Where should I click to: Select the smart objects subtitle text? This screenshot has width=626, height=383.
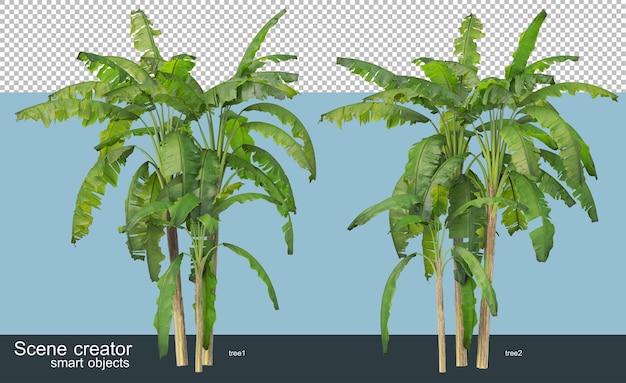tap(90, 363)
